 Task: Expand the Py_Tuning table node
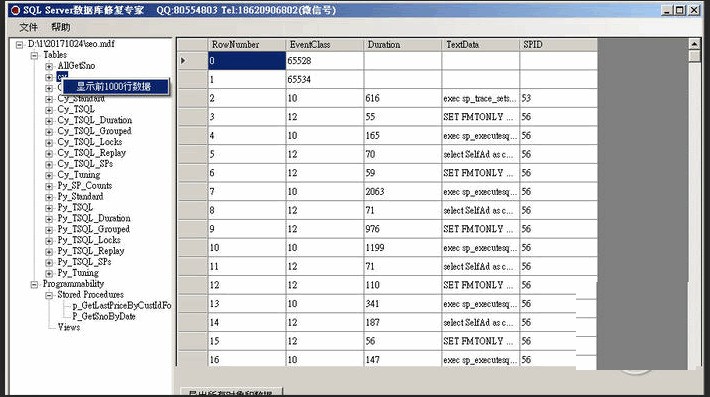49,273
